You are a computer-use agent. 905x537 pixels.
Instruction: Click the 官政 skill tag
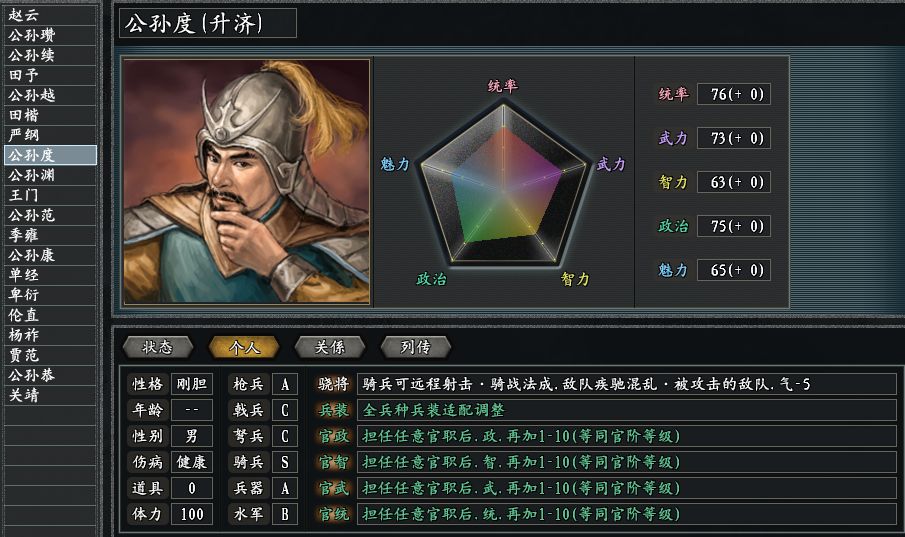tap(332, 436)
